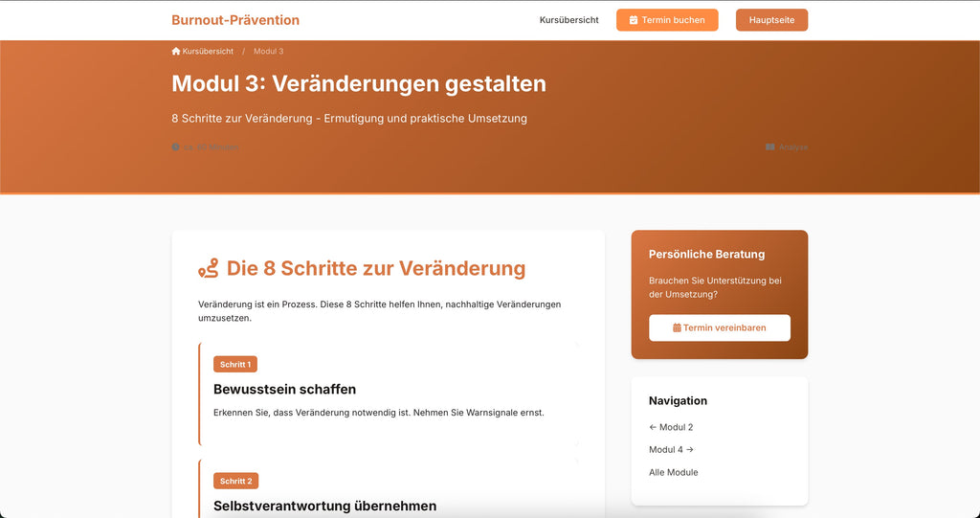The width and height of the screenshot is (980, 518).
Task: Click the intro text Veränderung ist ein Prozess
Action: pos(379,311)
